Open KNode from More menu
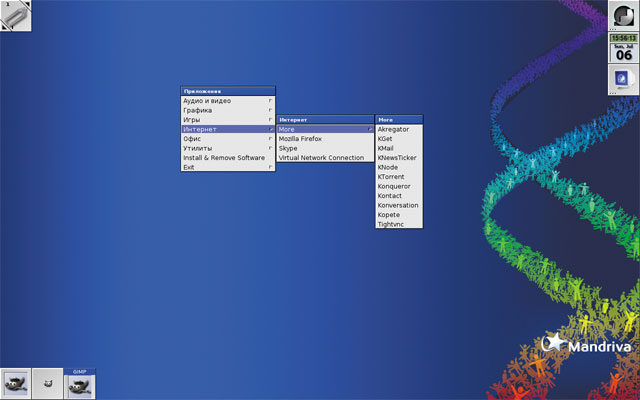 point(399,167)
